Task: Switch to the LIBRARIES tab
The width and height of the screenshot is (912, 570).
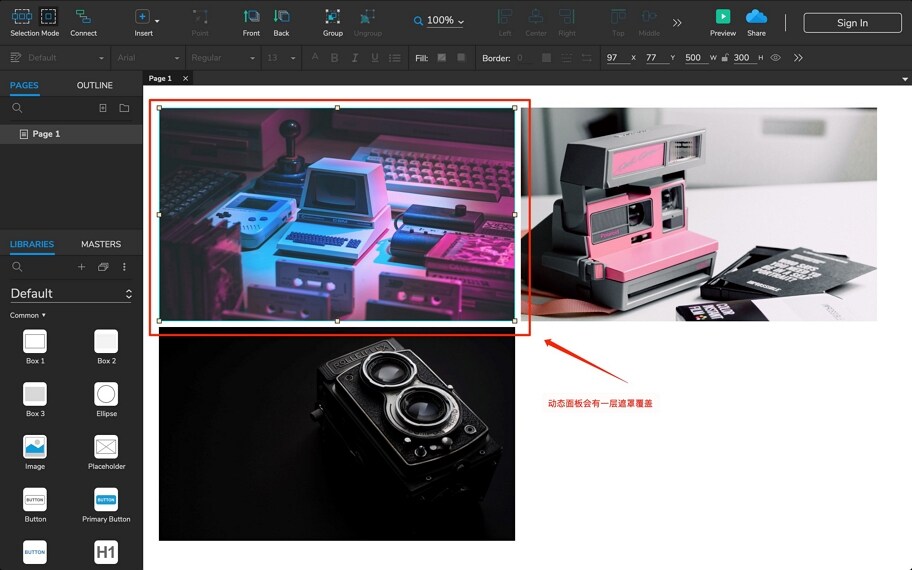Action: click(32, 244)
